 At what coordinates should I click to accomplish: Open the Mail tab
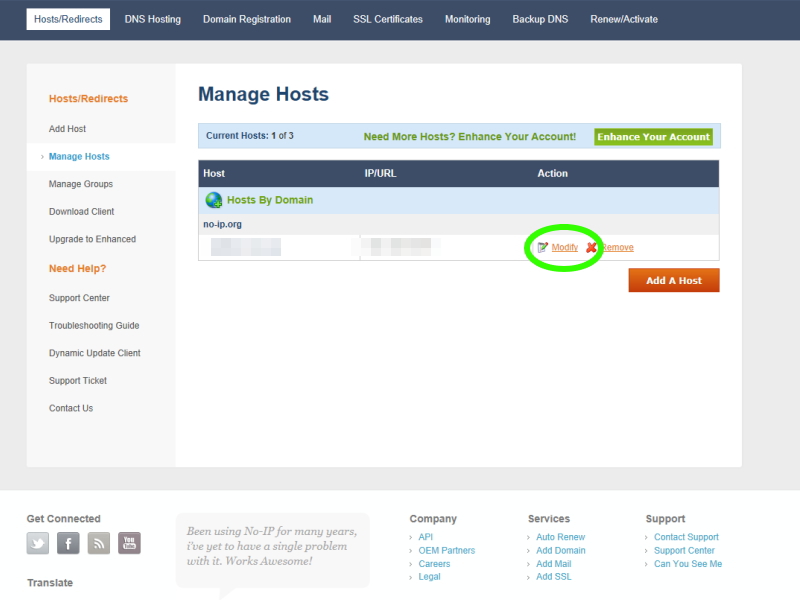[x=322, y=19]
